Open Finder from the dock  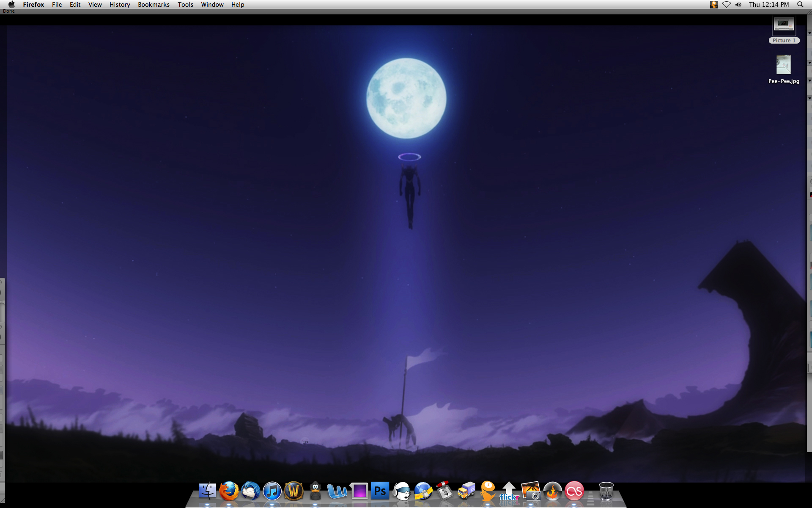[x=207, y=491]
